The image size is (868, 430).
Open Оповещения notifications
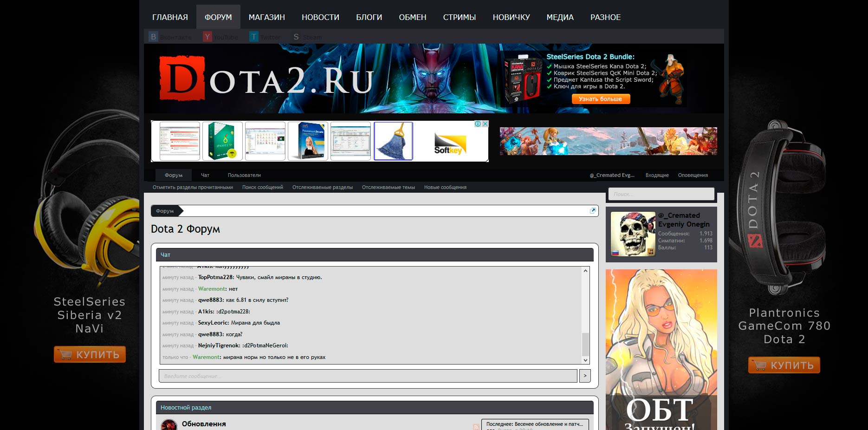click(693, 175)
